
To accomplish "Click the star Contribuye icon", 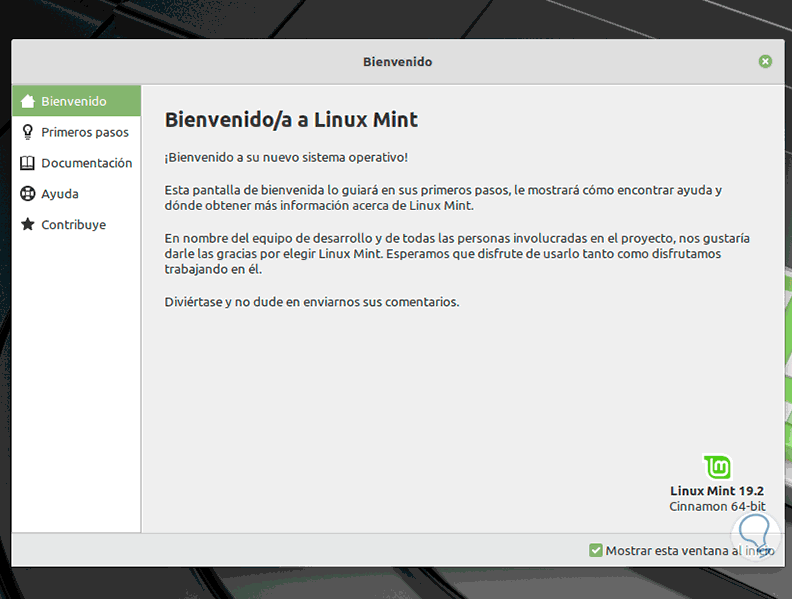I will (x=27, y=224).
